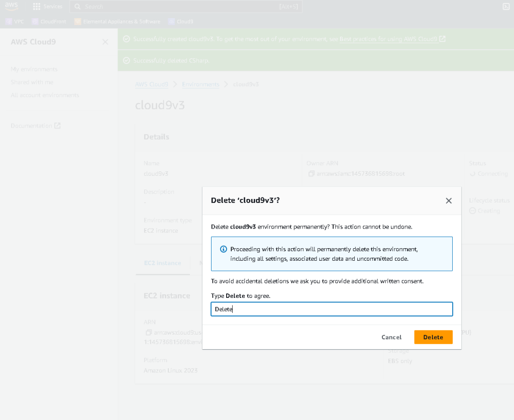The width and height of the screenshot is (514, 420).
Task: Open VPC favorite shortcut
Action: point(15,22)
